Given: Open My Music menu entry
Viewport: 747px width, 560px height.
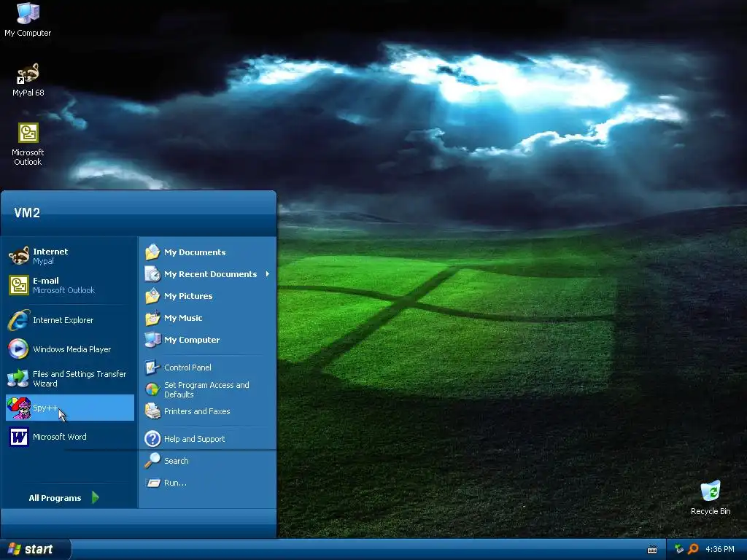Looking at the screenshot, I should [x=208, y=318].
